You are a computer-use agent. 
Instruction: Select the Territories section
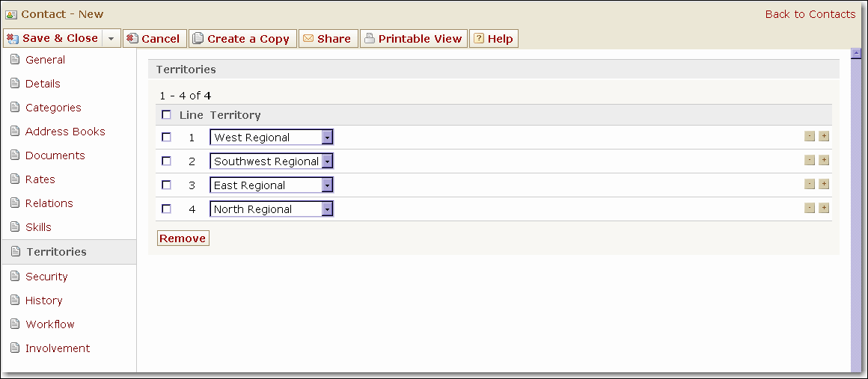point(69,252)
